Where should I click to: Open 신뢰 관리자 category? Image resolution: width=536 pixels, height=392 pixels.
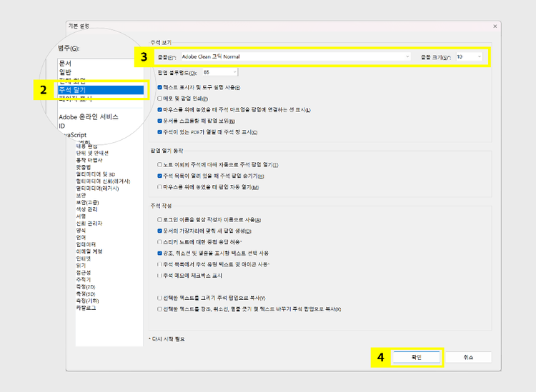click(x=89, y=223)
